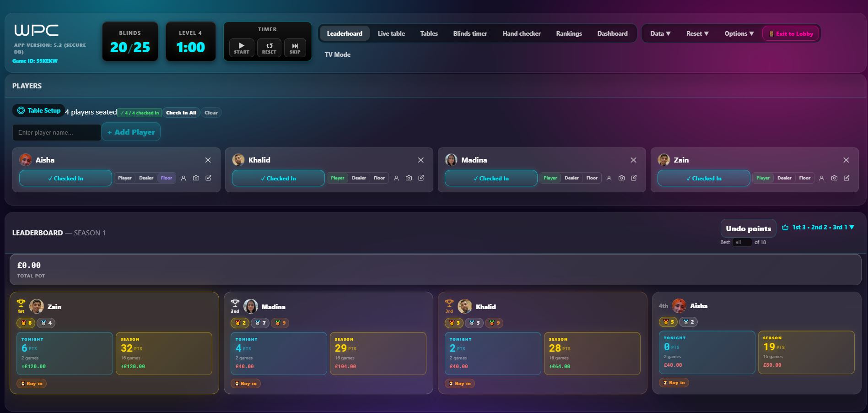Edit Khalid with the pencil icon
This screenshot has width=868, height=413.
(421, 178)
